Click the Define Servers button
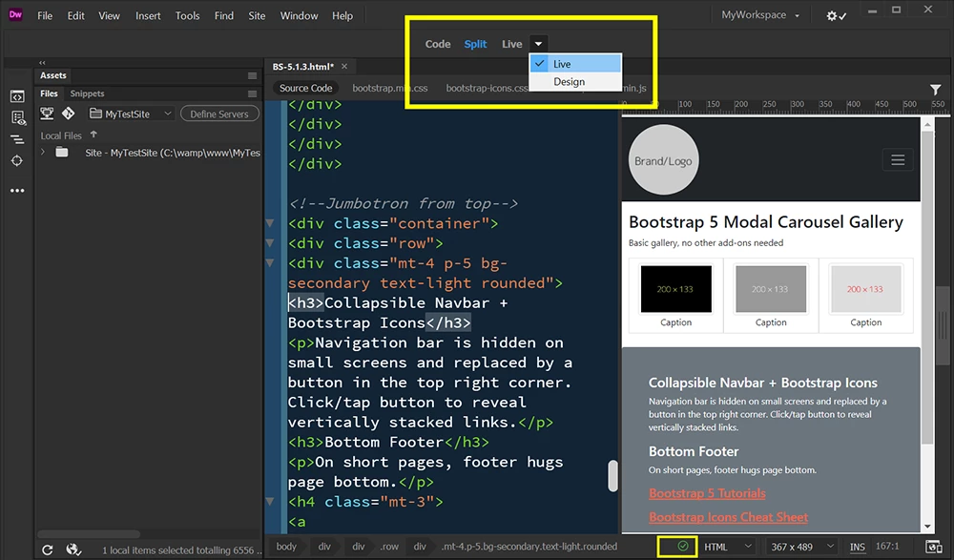The height and width of the screenshot is (560, 954). tap(219, 114)
